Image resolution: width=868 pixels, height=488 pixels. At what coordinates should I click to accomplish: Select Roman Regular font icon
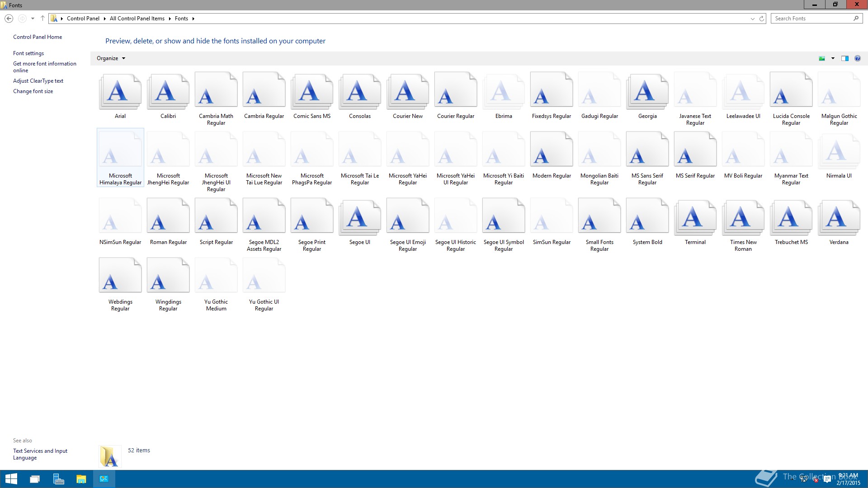click(168, 216)
